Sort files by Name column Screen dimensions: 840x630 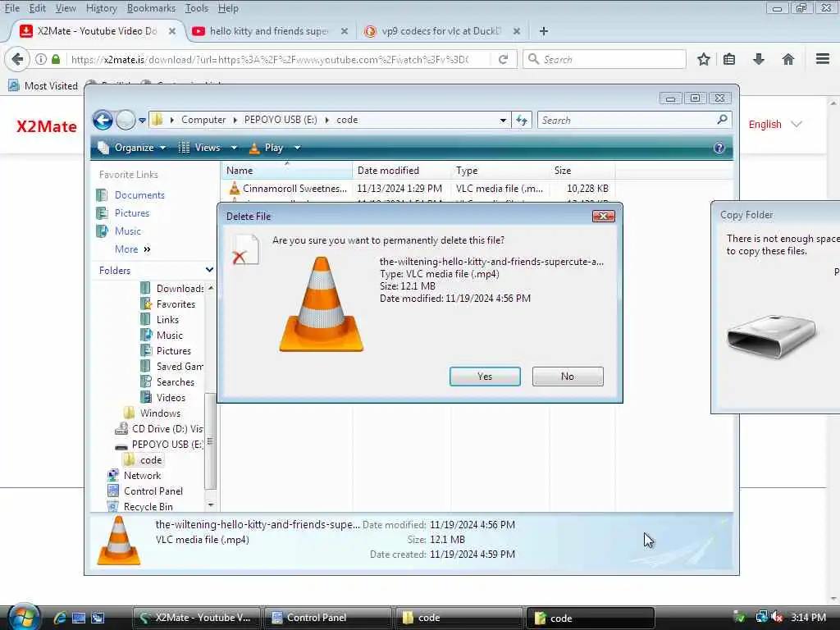(x=286, y=171)
